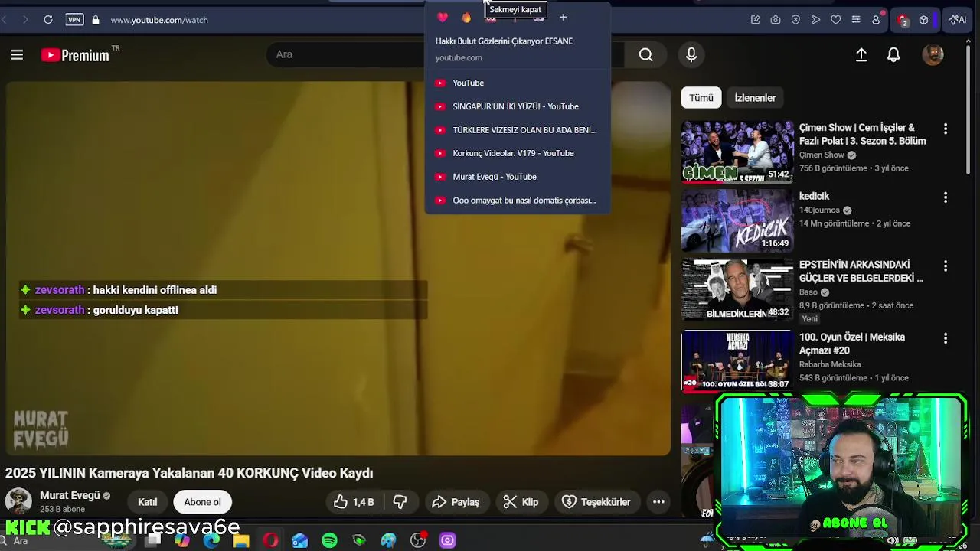The width and height of the screenshot is (980, 551).
Task: Open Murat Evegü channel avatar
Action: point(18,502)
